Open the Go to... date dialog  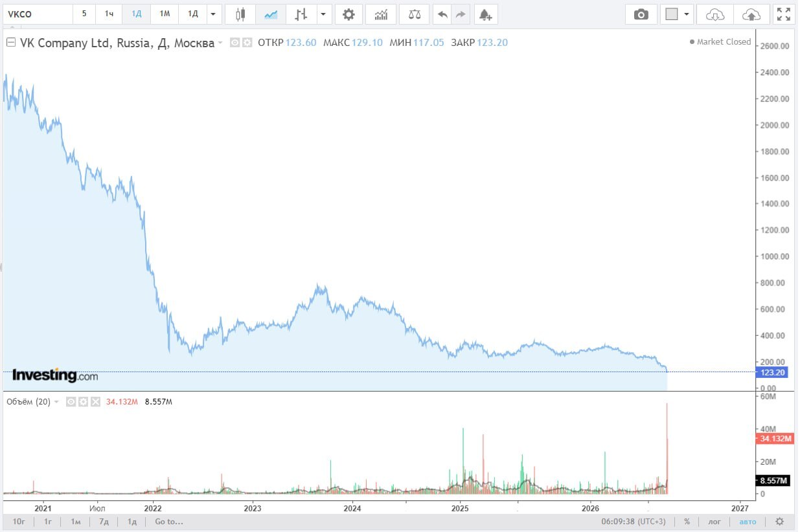coord(169,522)
